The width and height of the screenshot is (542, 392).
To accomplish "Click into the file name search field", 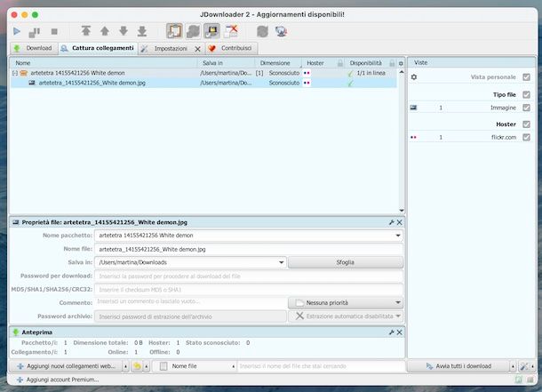I will pyautogui.click(x=321, y=366).
